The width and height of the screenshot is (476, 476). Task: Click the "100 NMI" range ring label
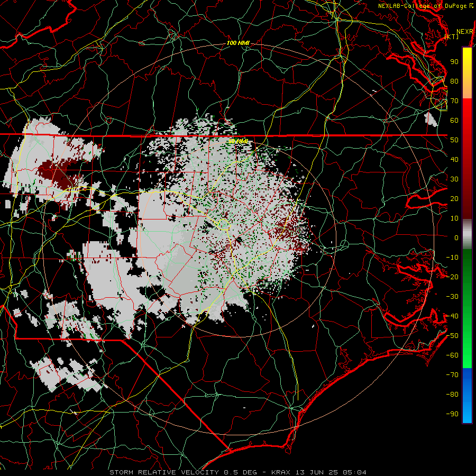point(238,43)
